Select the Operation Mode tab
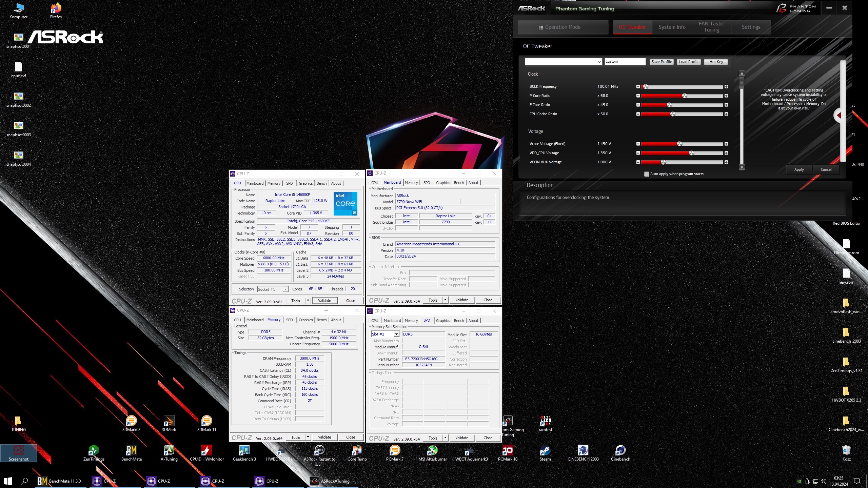The width and height of the screenshot is (868, 488). point(563,27)
